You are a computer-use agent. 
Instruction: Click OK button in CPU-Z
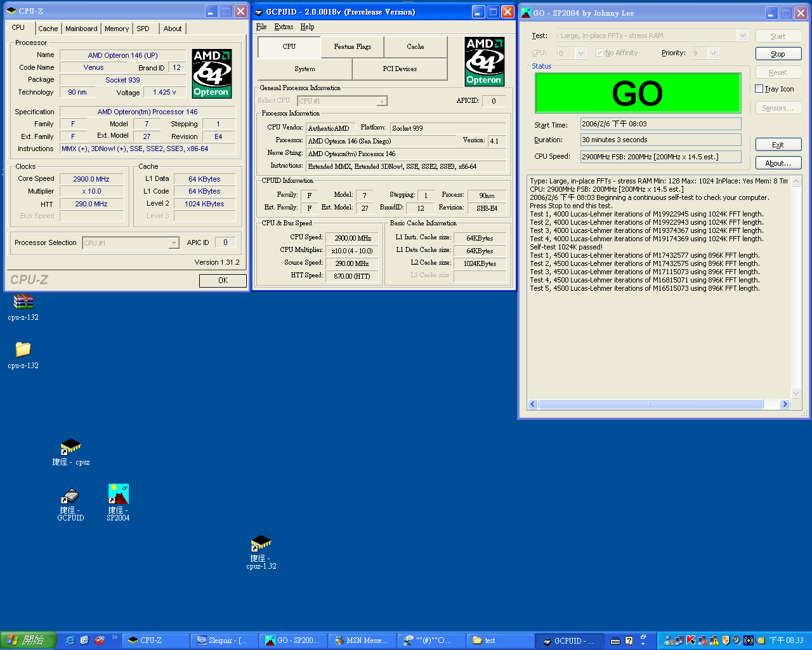coord(223,281)
